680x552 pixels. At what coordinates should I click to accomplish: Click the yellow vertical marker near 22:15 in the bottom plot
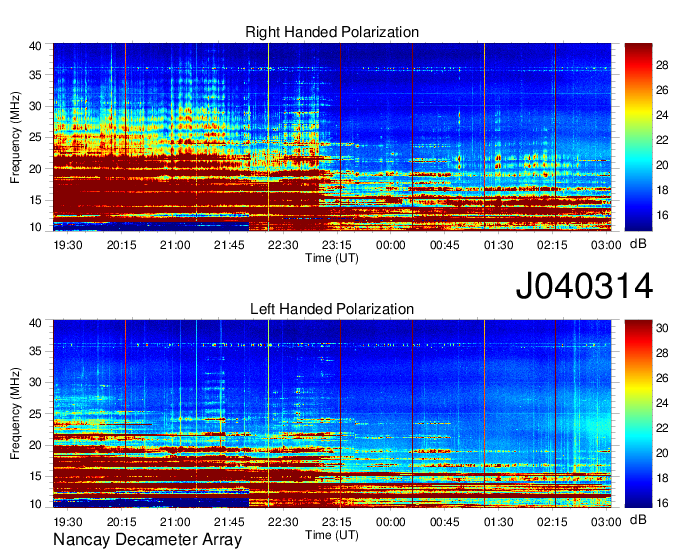click(x=268, y=414)
